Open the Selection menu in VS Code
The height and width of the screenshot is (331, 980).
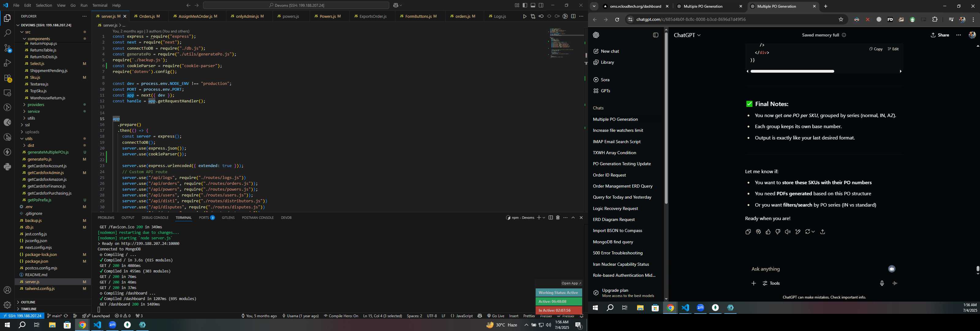[44, 5]
